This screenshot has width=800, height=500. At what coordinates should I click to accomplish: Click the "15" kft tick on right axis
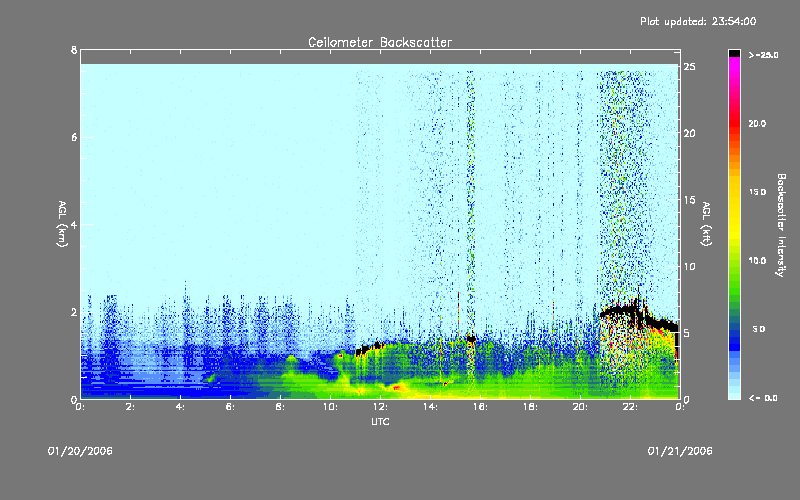pyautogui.click(x=689, y=200)
